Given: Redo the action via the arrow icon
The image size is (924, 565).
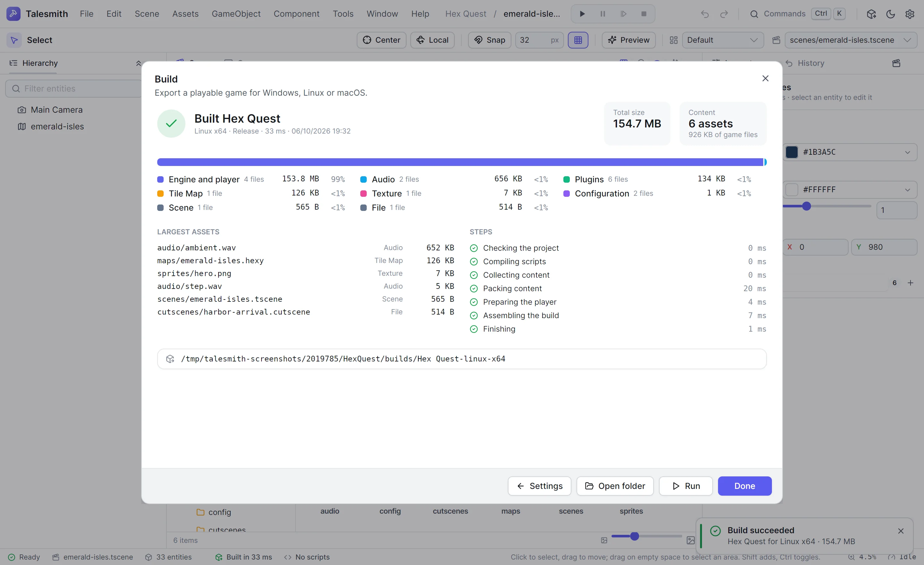Looking at the screenshot, I should 724,14.
